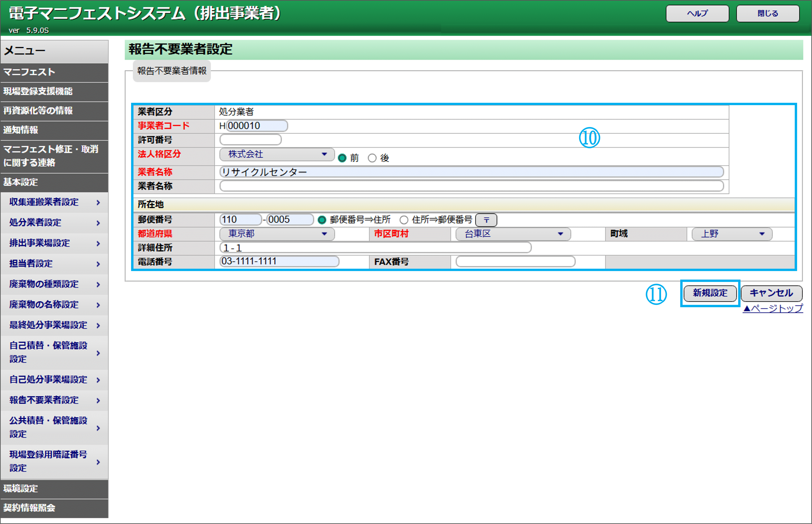The height and width of the screenshot is (524, 812).
Task: Open the 都道府県 dropdown showing 東京都
Action: (277, 234)
